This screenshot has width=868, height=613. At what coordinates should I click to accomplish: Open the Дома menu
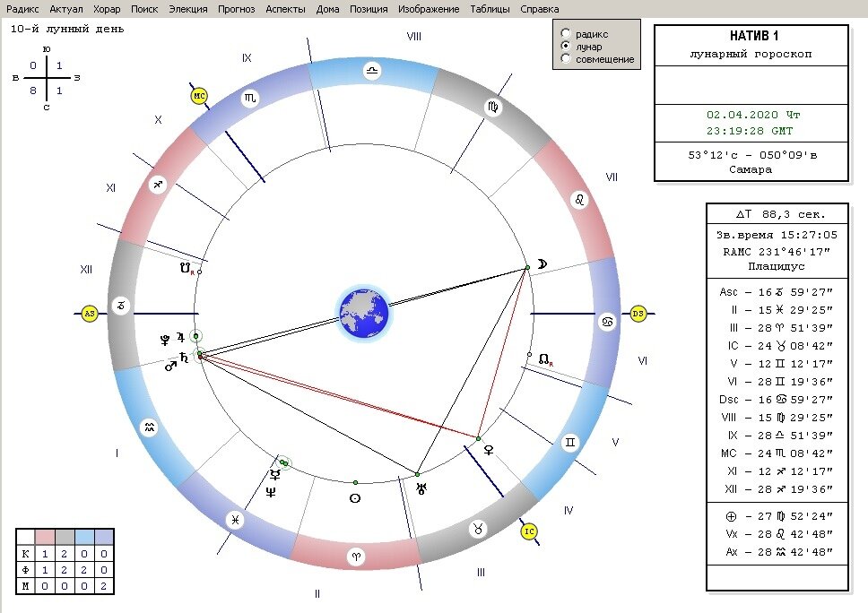[x=327, y=9]
